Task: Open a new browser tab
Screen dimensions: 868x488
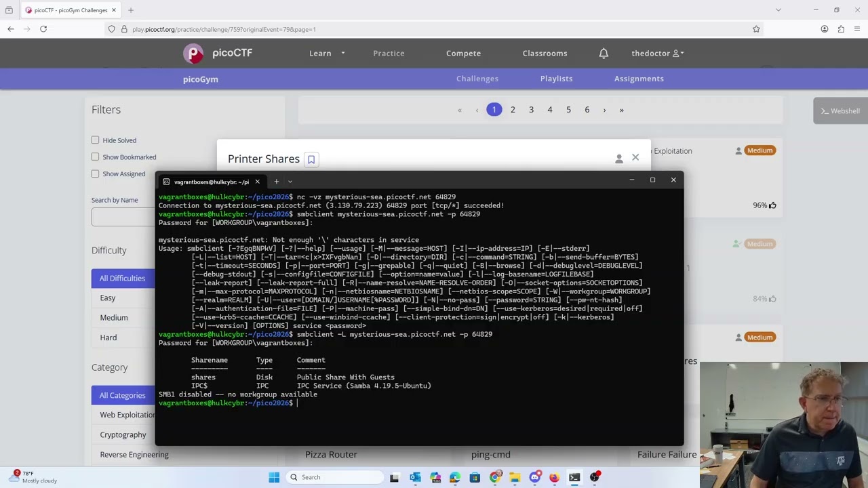Action: click(x=131, y=10)
